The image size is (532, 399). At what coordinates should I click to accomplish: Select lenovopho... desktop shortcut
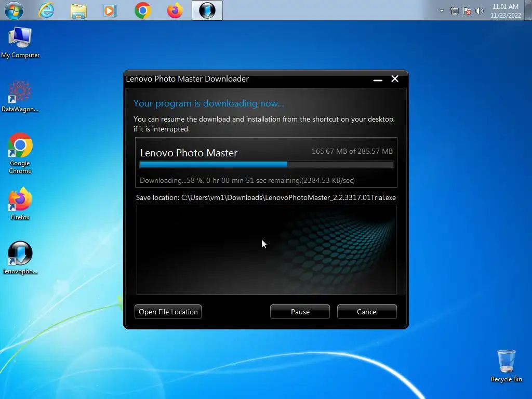(20, 258)
